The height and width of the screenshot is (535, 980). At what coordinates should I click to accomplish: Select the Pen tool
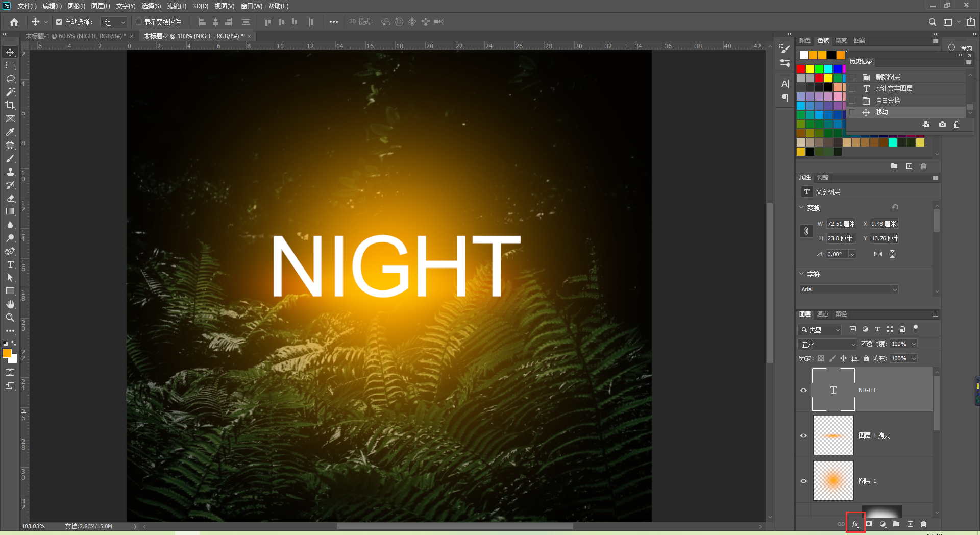click(10, 252)
